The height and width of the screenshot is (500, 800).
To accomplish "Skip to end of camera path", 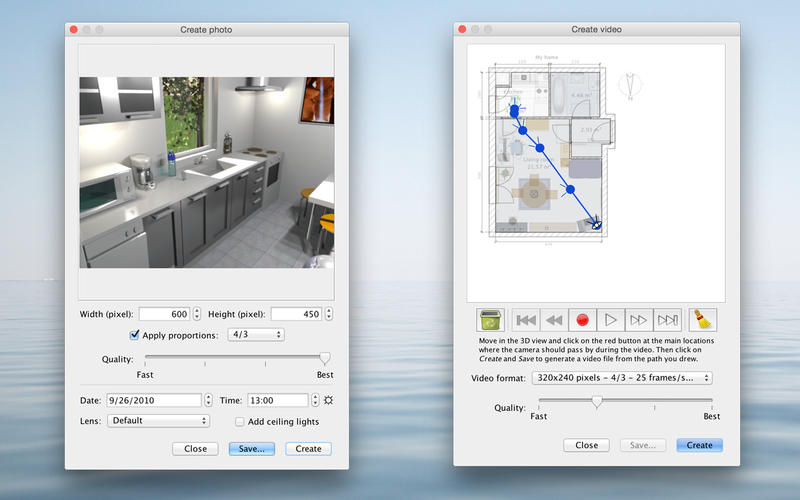I will click(666, 320).
